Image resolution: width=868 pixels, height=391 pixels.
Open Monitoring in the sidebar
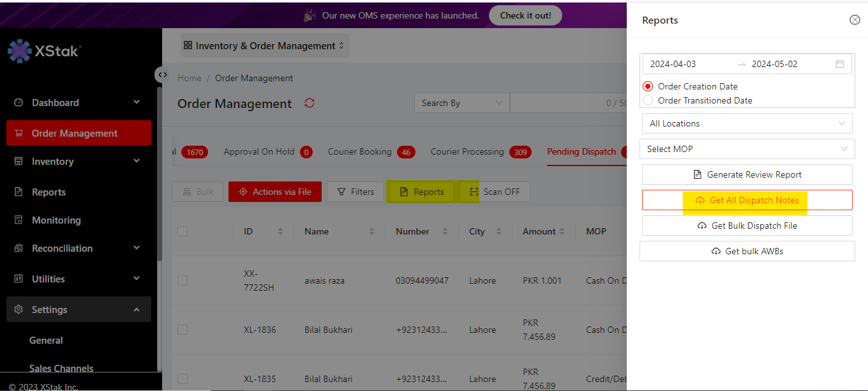coord(56,220)
